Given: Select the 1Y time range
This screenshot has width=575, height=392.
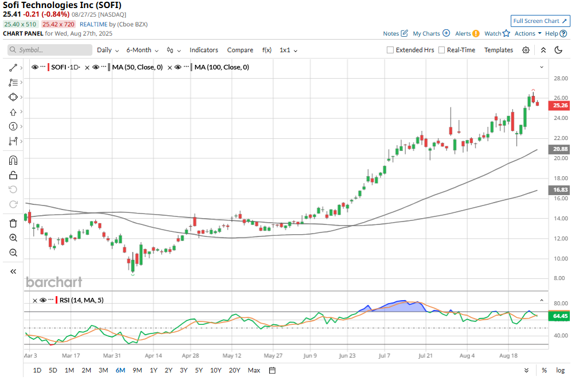Looking at the screenshot, I should click(154, 370).
